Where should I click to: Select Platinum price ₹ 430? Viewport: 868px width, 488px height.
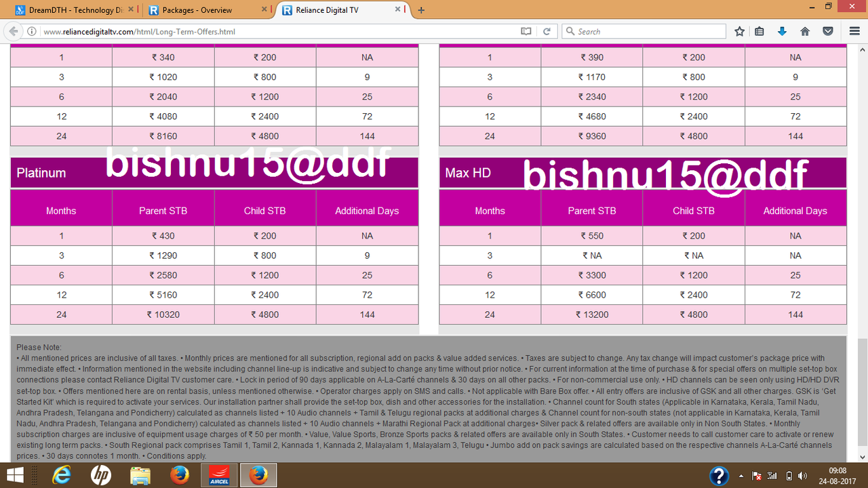[x=163, y=236]
